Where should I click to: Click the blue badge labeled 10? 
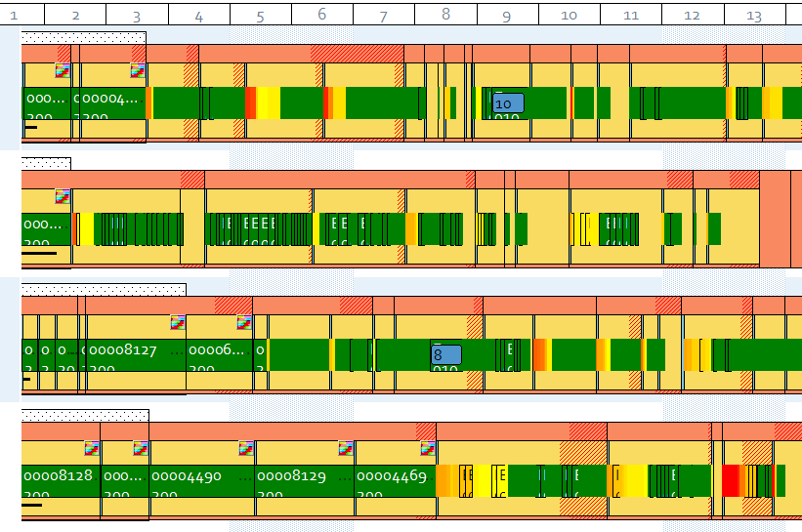click(508, 103)
